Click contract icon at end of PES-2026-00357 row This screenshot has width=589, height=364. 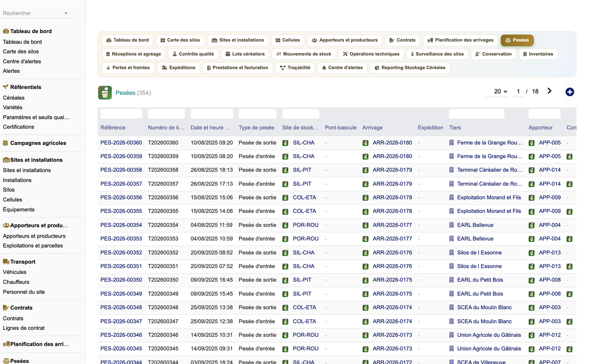[x=569, y=184]
